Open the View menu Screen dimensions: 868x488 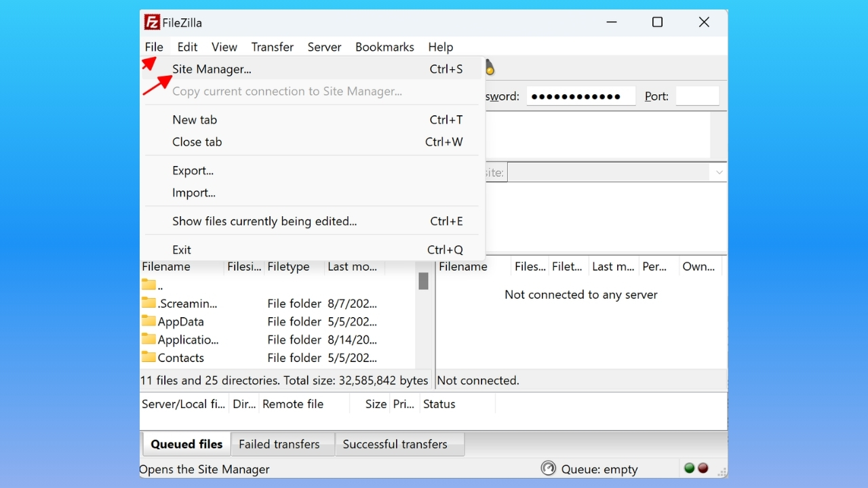coord(224,47)
